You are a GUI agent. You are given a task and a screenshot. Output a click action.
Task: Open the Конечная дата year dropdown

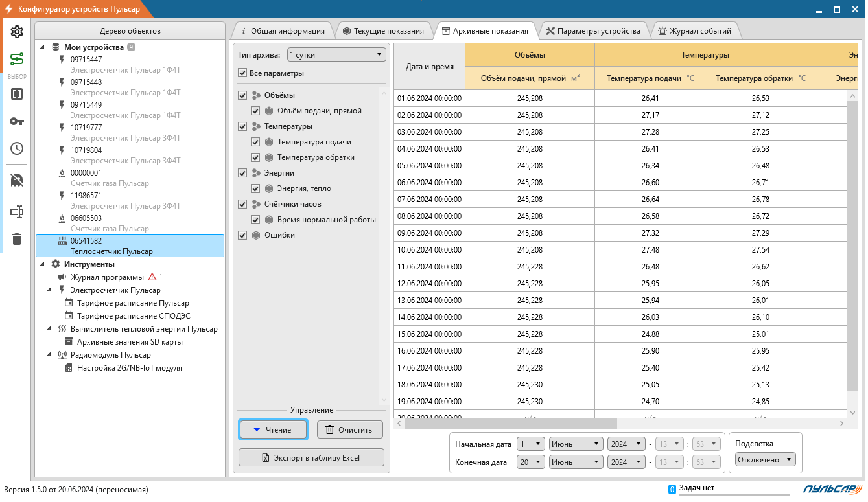tap(626, 462)
